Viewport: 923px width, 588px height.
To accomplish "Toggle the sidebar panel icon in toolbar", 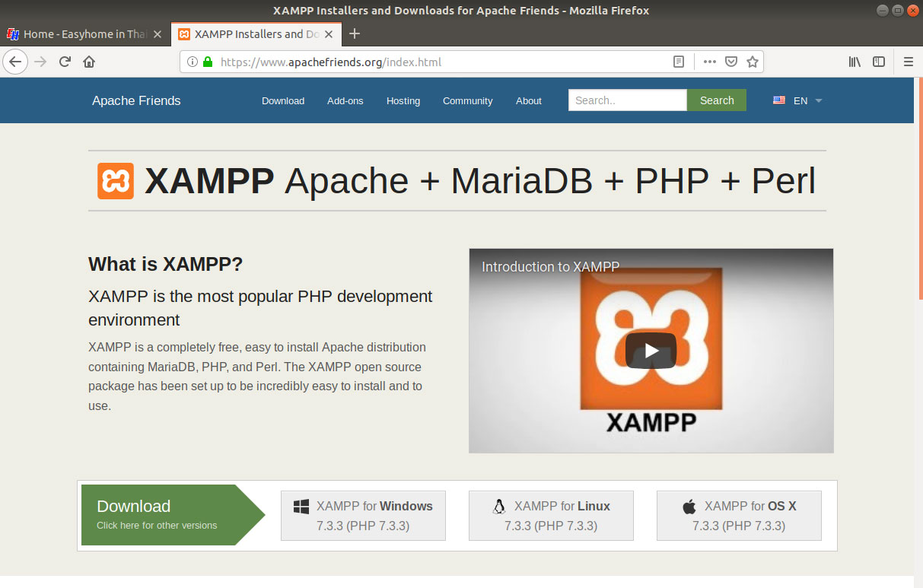I will click(x=879, y=62).
